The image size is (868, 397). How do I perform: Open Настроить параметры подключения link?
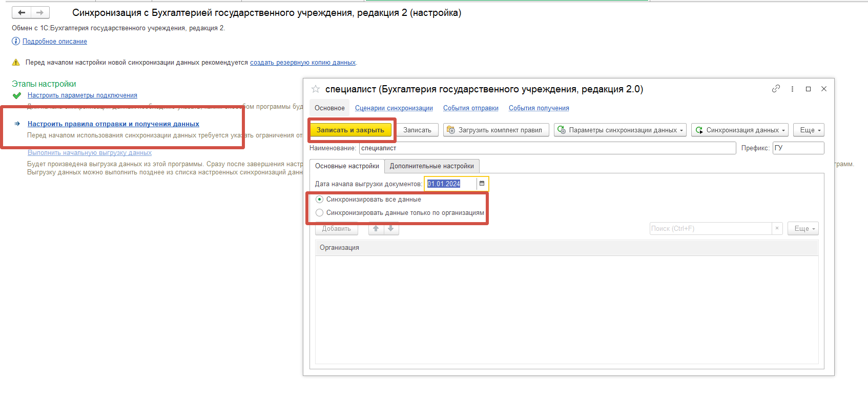click(x=82, y=95)
